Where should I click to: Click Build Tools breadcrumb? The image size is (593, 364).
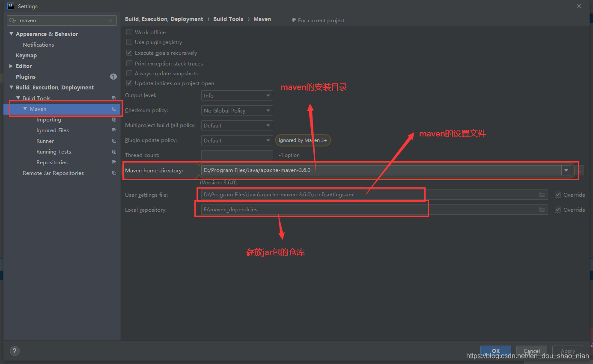pyautogui.click(x=228, y=19)
